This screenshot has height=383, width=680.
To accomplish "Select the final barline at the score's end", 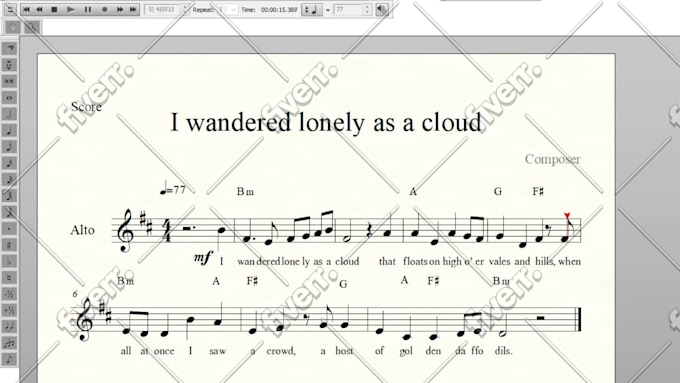I will pos(579,319).
